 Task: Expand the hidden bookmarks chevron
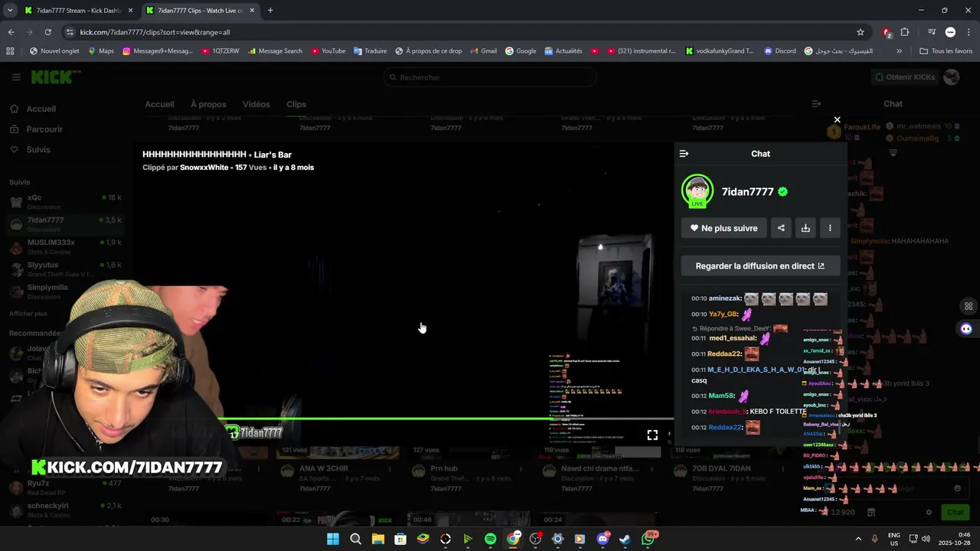[x=899, y=51]
